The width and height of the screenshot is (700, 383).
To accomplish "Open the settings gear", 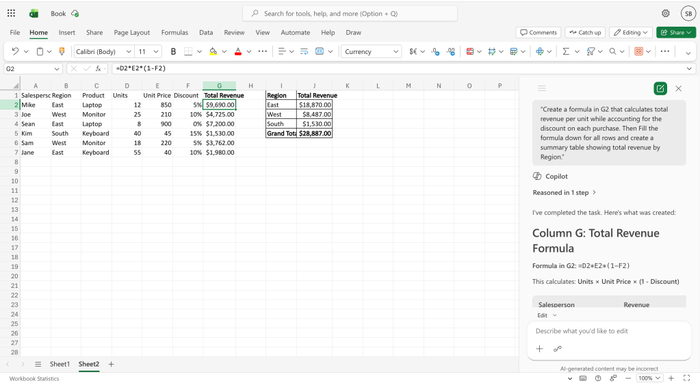I will [x=665, y=13].
